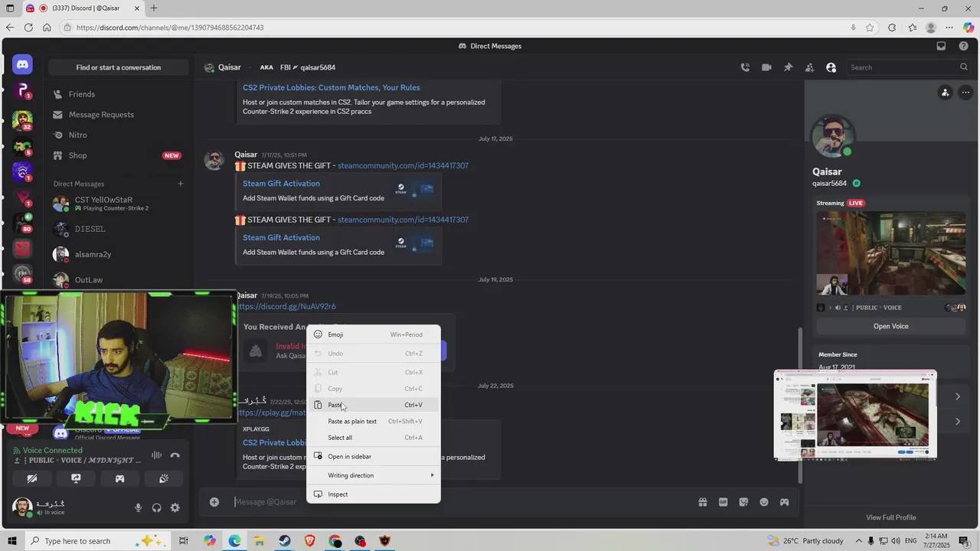The height and width of the screenshot is (551, 980).
Task: Open DM with DIESEL
Action: point(119,229)
